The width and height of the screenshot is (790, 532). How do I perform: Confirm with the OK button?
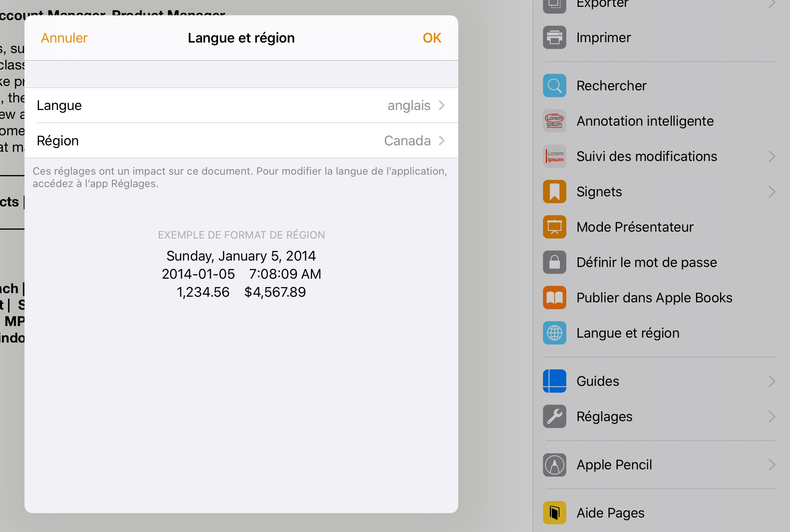[432, 38]
